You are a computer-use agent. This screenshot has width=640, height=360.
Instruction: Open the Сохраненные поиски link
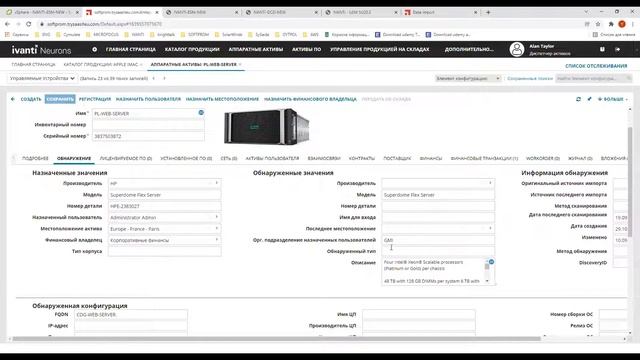click(530, 78)
